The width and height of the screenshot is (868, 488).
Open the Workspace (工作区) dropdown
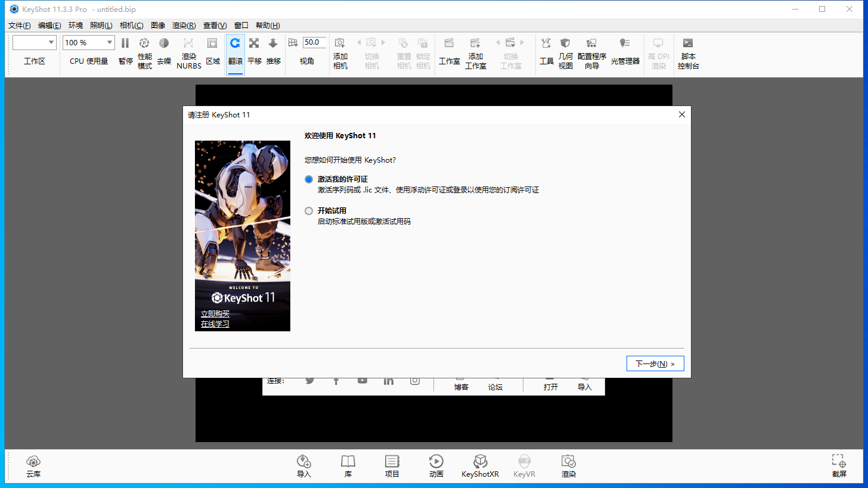35,42
